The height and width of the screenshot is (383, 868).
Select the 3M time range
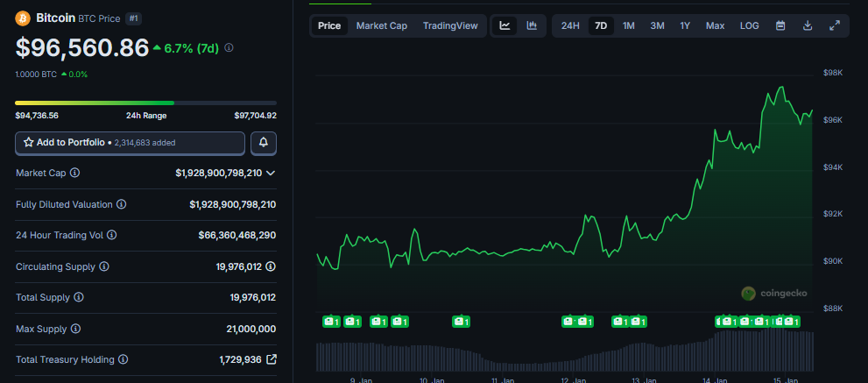pyautogui.click(x=657, y=26)
